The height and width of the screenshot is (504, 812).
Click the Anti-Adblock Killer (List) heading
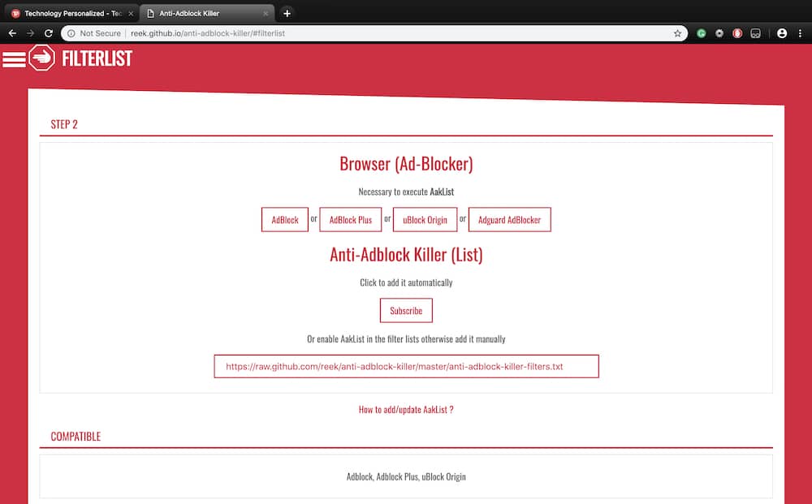pos(406,255)
